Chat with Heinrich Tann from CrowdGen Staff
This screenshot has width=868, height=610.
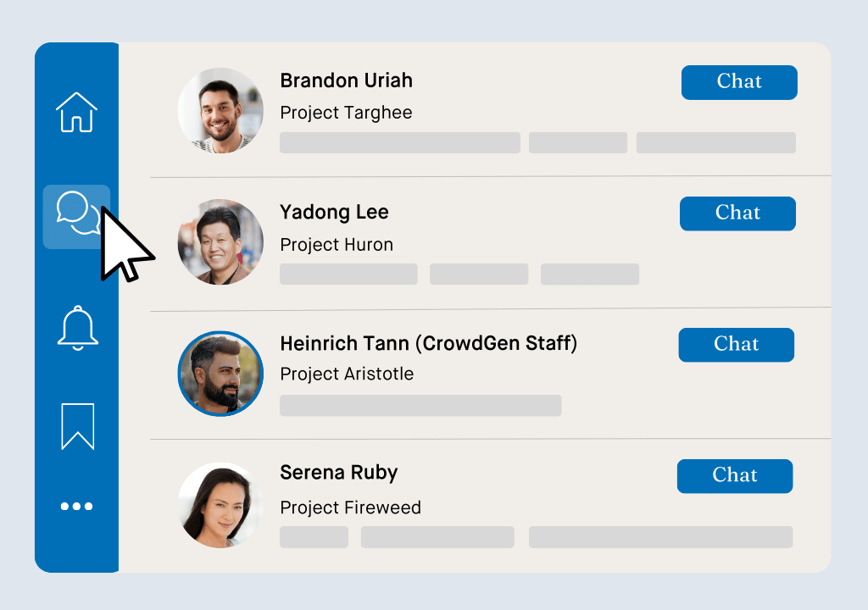[736, 345]
